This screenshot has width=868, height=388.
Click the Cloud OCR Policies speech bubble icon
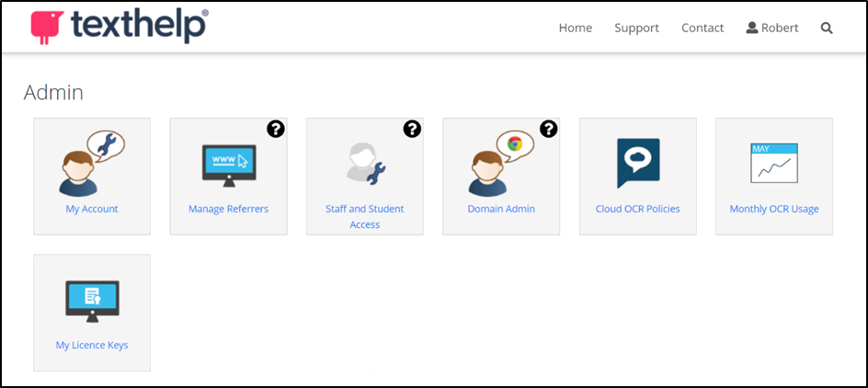click(638, 164)
